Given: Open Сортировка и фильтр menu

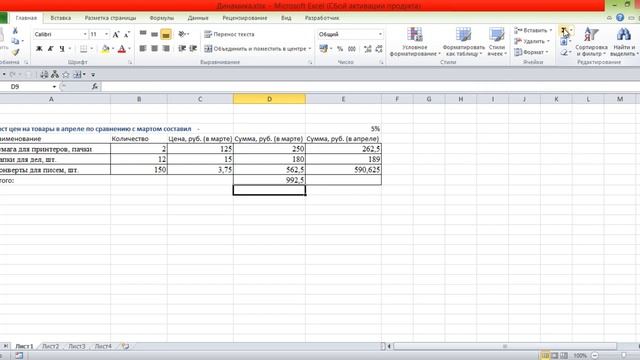Looking at the screenshot, I should click(x=591, y=42).
